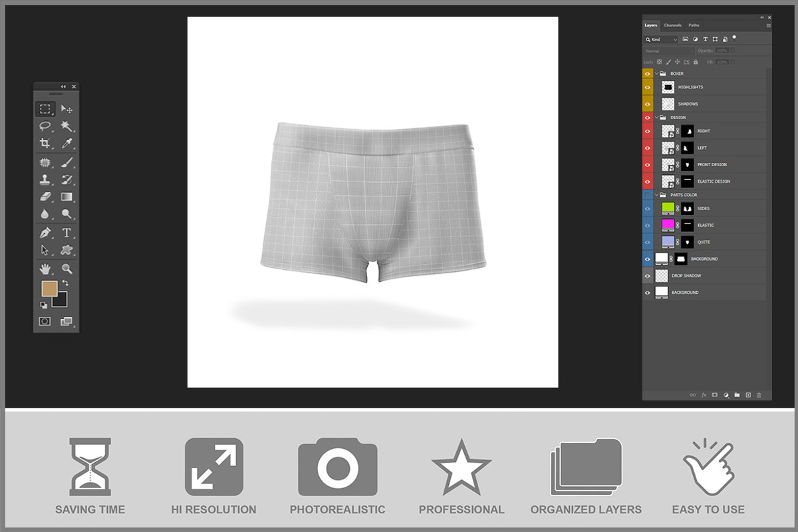Viewport: 798px width, 532px height.
Task: Select the Dodge tool
Action: click(66, 214)
